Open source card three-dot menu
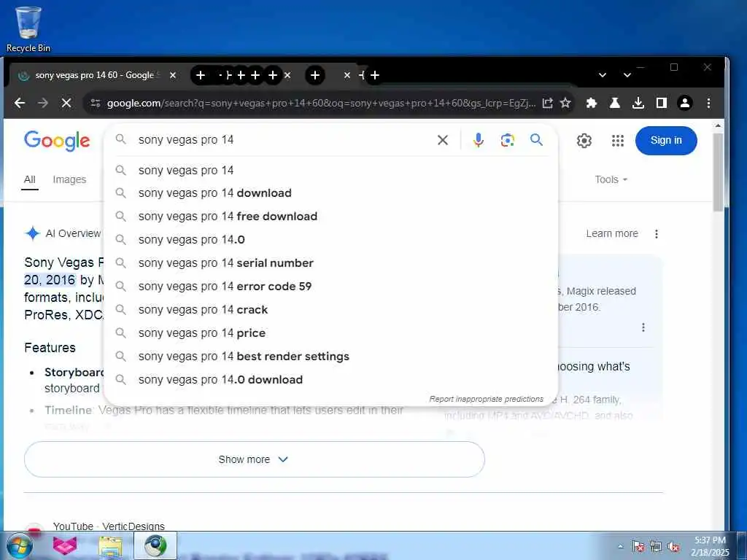747x560 pixels. pos(643,327)
